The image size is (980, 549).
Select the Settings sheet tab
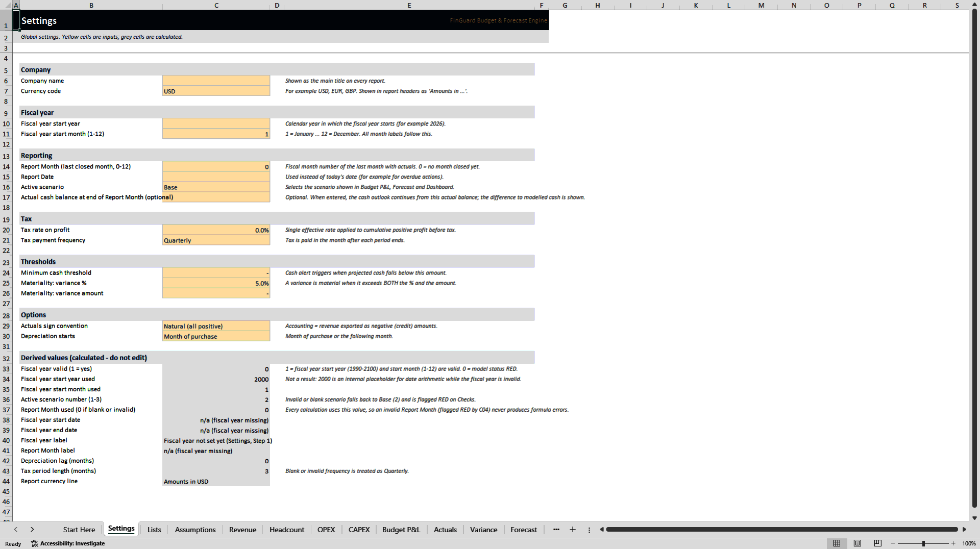(121, 529)
